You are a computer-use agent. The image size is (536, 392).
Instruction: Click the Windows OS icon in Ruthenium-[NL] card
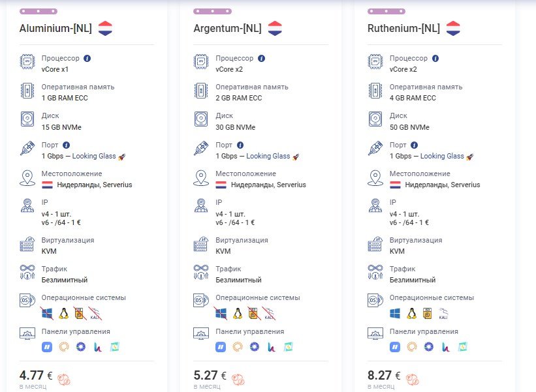395,314
